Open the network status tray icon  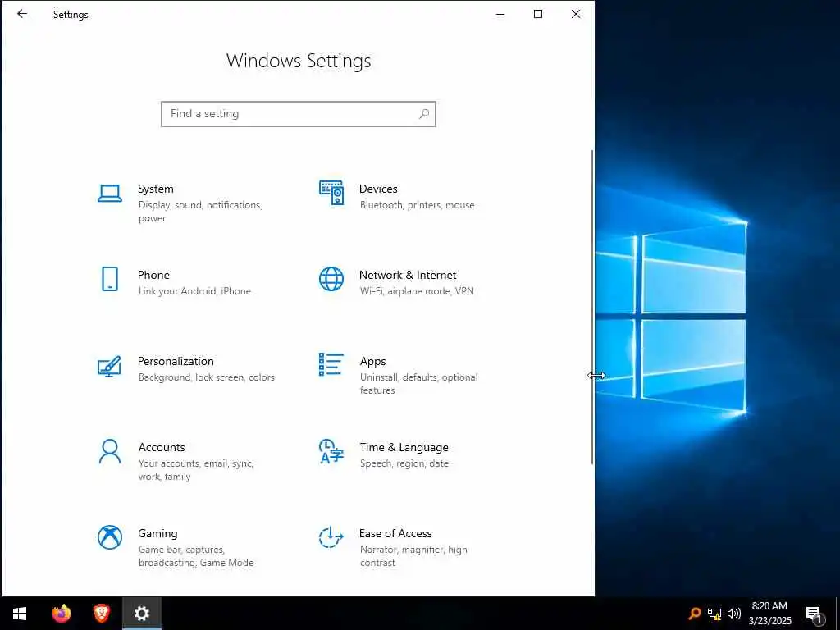(x=714, y=614)
